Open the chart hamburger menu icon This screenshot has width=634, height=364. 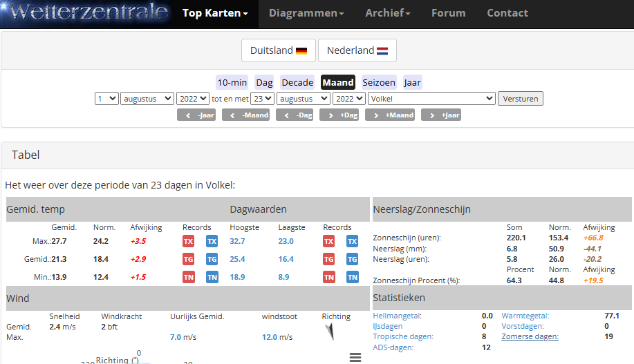pyautogui.click(x=355, y=357)
